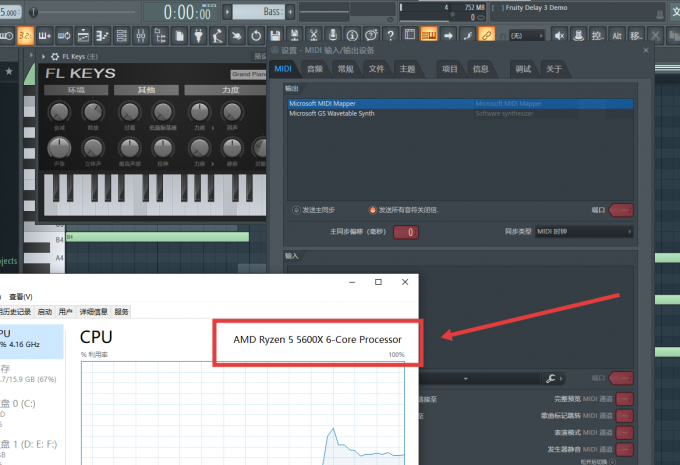Click the gear icon beside FL Keys title
680x465 pixels.
[x=55, y=56]
